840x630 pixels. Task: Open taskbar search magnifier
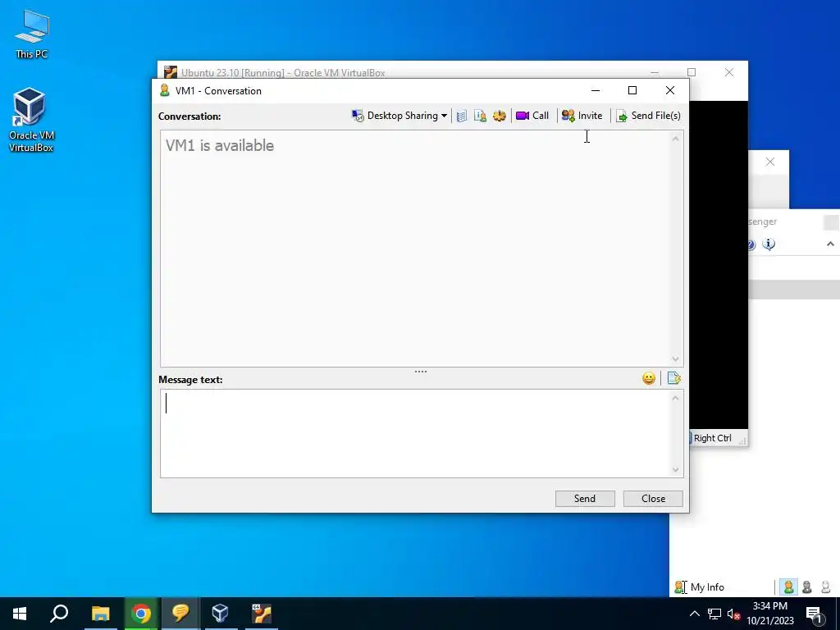point(59,614)
